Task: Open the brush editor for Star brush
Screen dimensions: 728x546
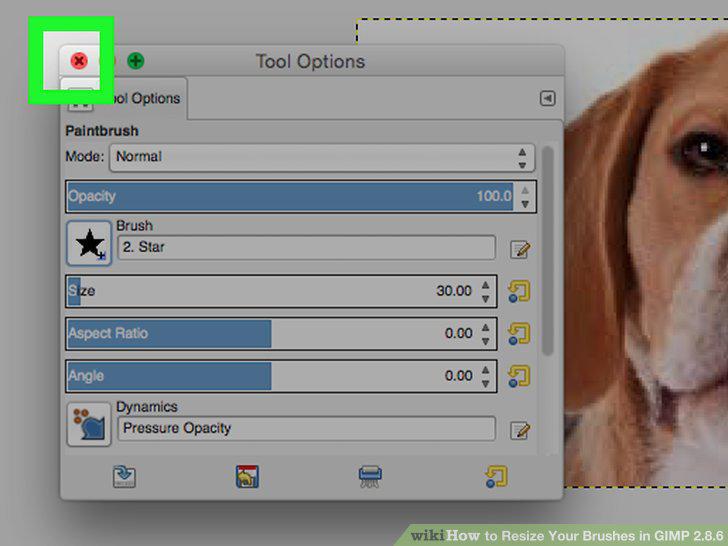Action: [520, 249]
